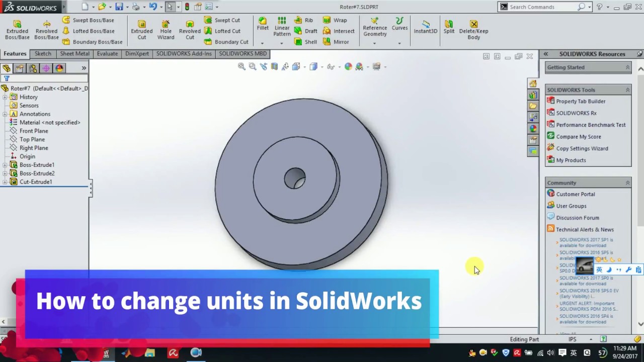Image resolution: width=644 pixels, height=362 pixels.
Task: Click Boundary Boss/Base feature
Action: click(92, 42)
